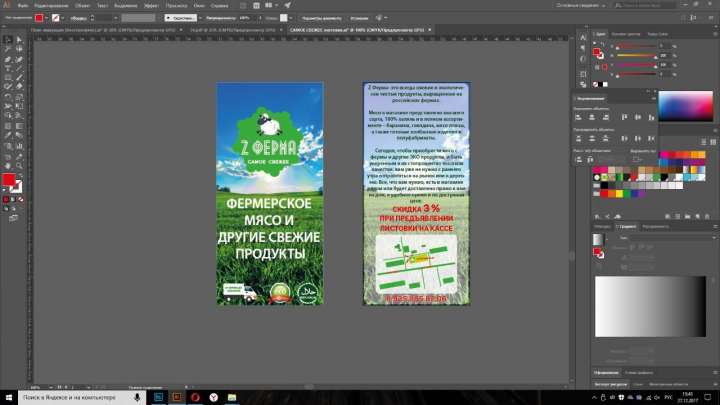Image resolution: width=720 pixels, height=405 pixels.
Task: Open Photoshop from Windows taskbar
Action: (158, 397)
